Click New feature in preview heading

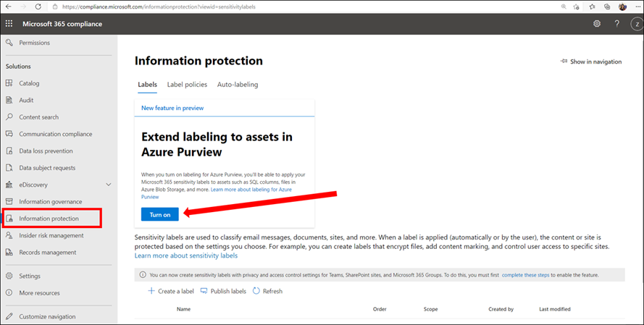click(x=172, y=108)
